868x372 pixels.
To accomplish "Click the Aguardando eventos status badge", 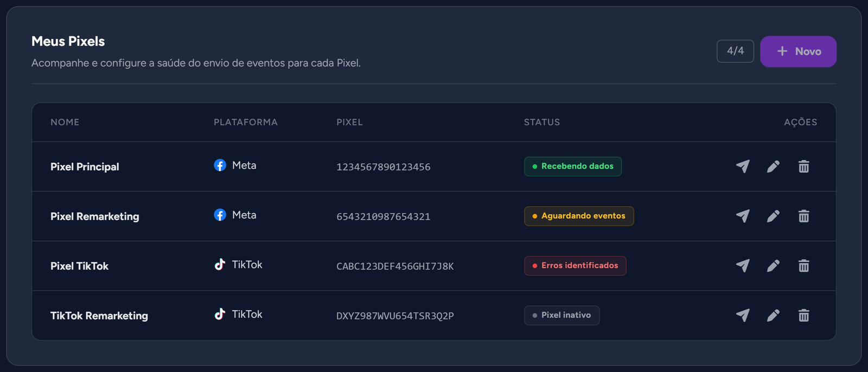I will coord(579,216).
